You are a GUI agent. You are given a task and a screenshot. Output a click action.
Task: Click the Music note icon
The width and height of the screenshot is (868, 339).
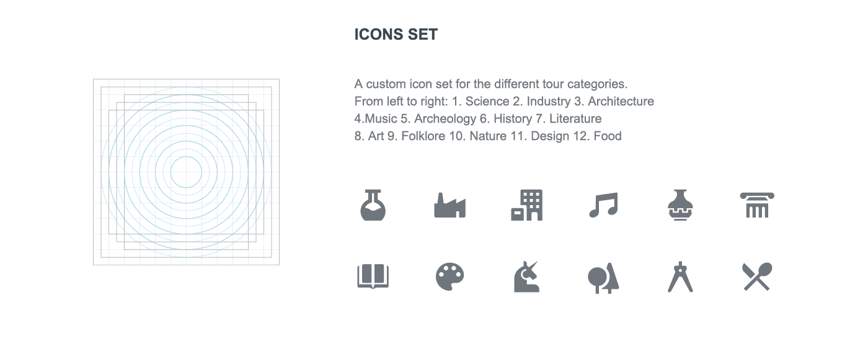tap(603, 205)
